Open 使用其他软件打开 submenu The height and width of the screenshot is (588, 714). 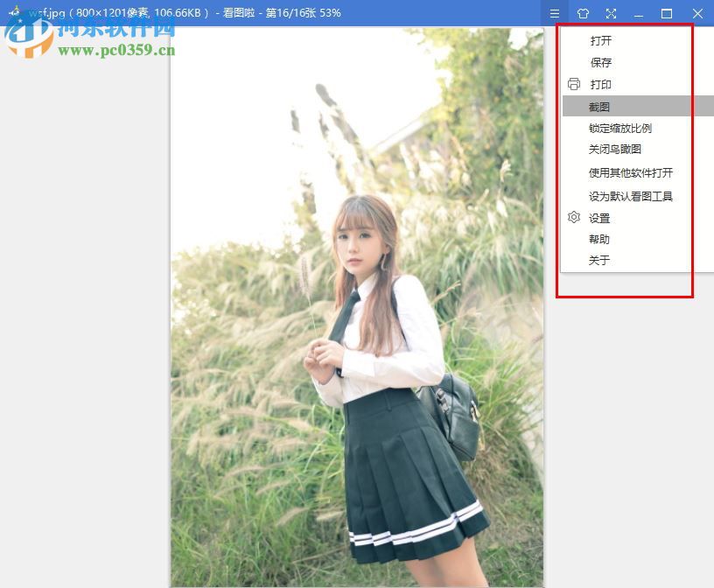[633, 172]
